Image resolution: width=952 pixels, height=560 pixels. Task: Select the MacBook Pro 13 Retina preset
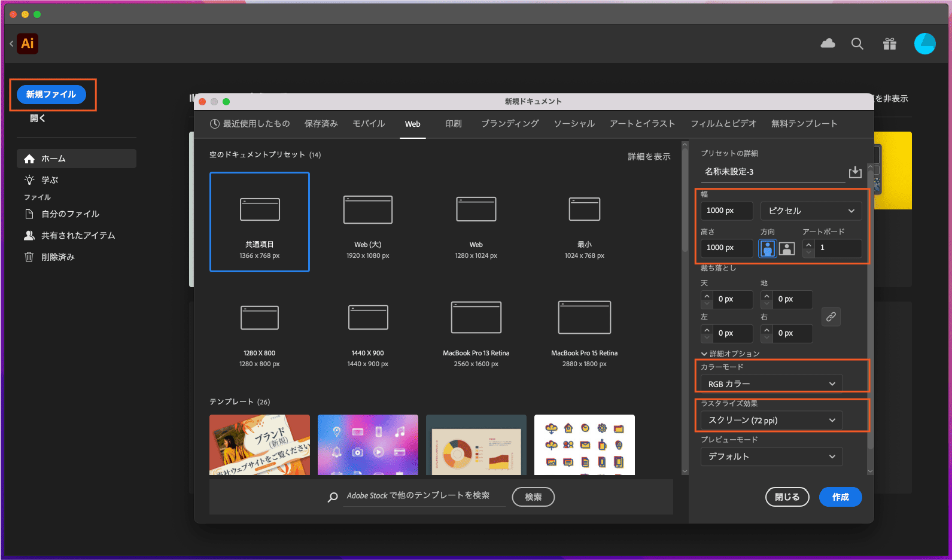(x=476, y=330)
